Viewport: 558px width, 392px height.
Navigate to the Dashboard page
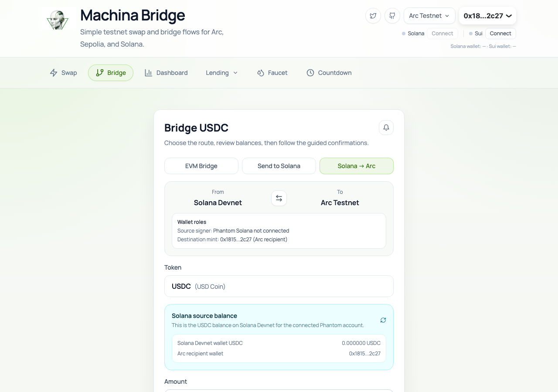tap(166, 73)
